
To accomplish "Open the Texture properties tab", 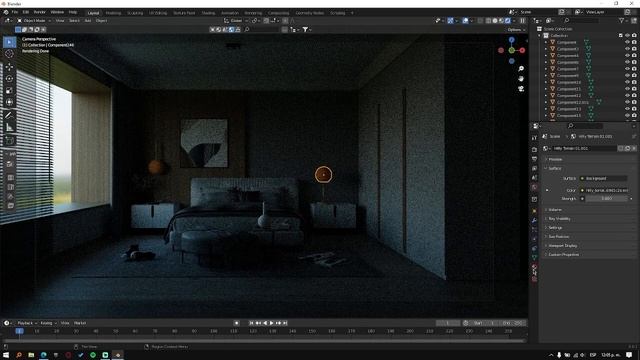I will 534,279.
